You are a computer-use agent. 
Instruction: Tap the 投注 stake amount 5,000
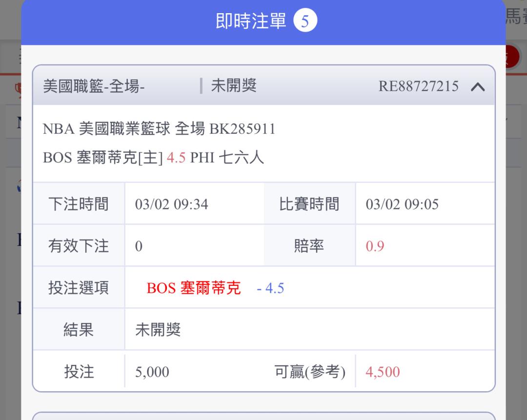click(152, 372)
